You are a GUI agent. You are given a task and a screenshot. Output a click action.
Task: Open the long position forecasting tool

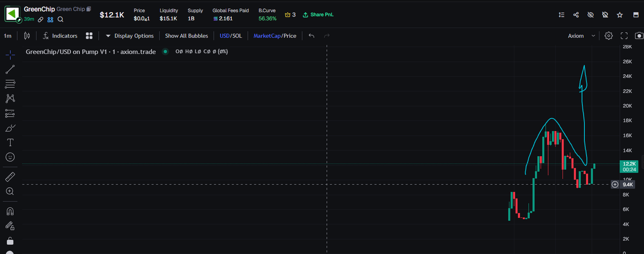(x=10, y=113)
